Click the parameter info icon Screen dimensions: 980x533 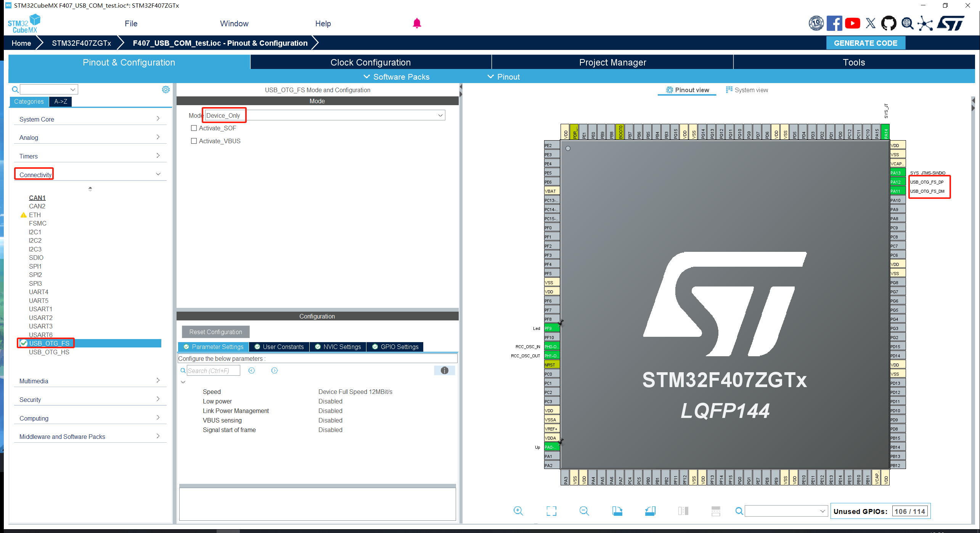(x=444, y=370)
